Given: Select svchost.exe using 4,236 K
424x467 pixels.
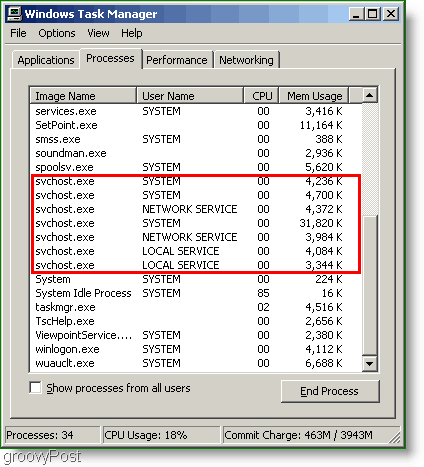Looking at the screenshot, I should [196, 181].
